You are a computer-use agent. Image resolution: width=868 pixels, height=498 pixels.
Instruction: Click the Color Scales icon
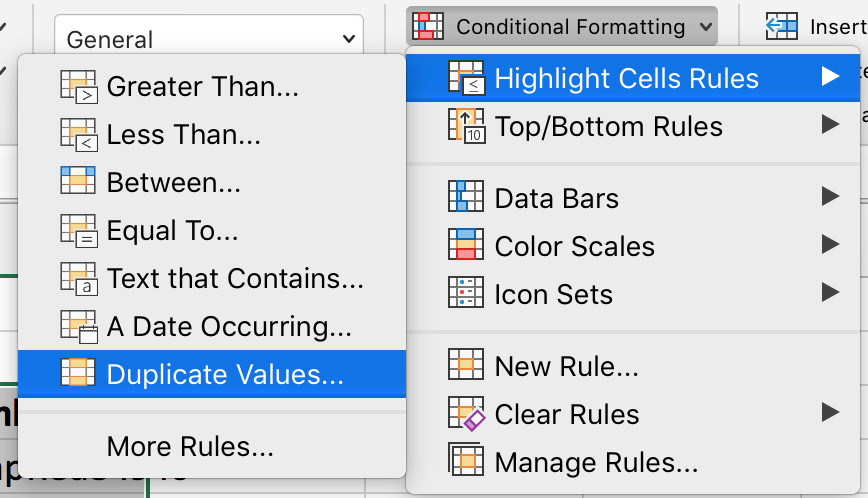[x=466, y=246]
